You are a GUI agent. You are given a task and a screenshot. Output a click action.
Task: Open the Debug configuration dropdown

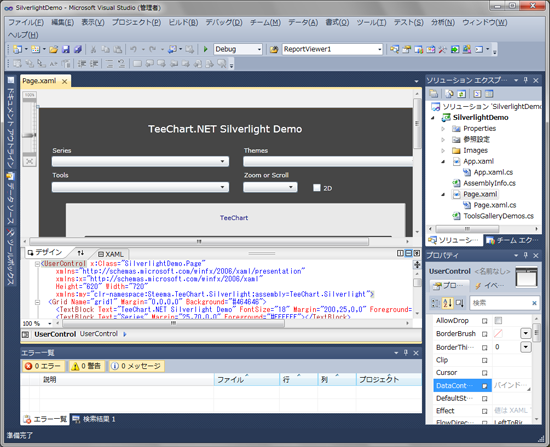[238, 49]
